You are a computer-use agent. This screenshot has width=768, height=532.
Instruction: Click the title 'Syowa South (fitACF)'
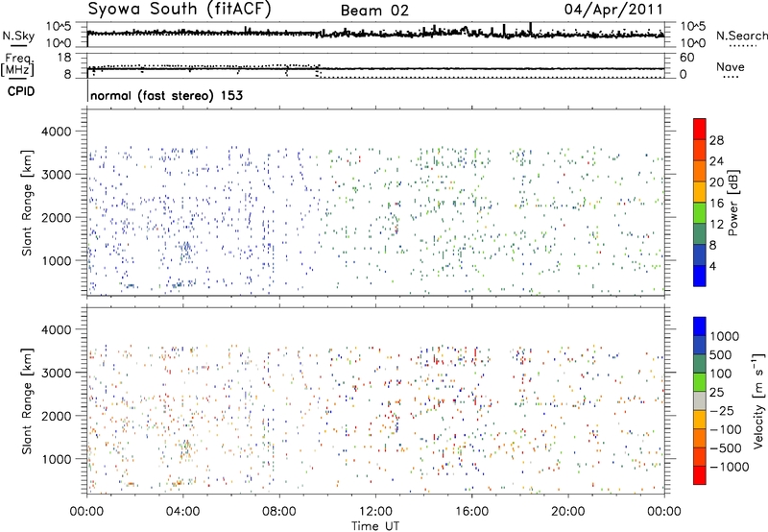(x=180, y=10)
